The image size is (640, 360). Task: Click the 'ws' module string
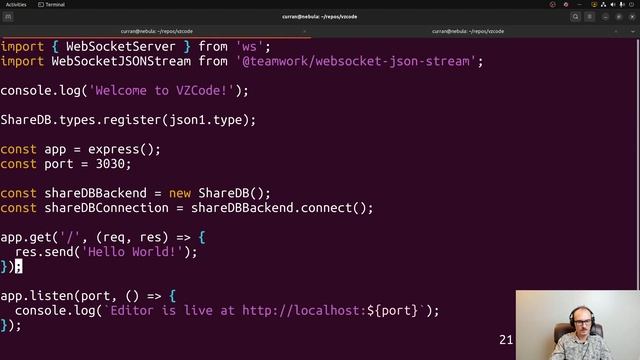coord(249,47)
